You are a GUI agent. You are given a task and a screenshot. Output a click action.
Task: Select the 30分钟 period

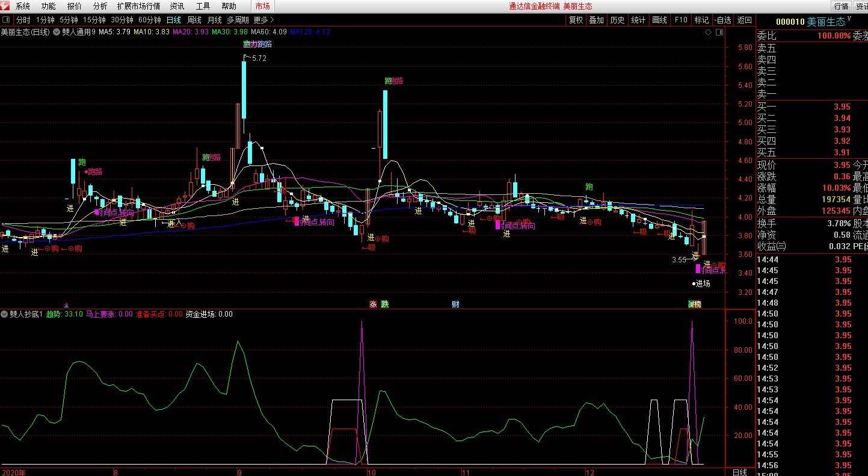coord(122,20)
